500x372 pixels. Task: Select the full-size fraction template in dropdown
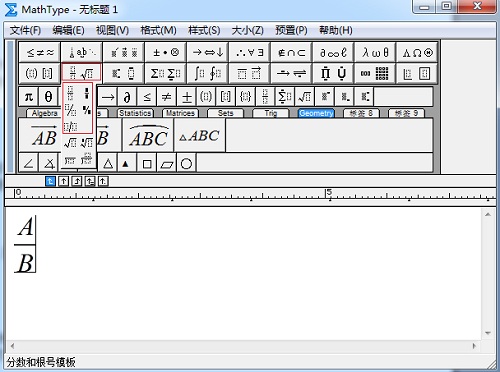click(70, 93)
